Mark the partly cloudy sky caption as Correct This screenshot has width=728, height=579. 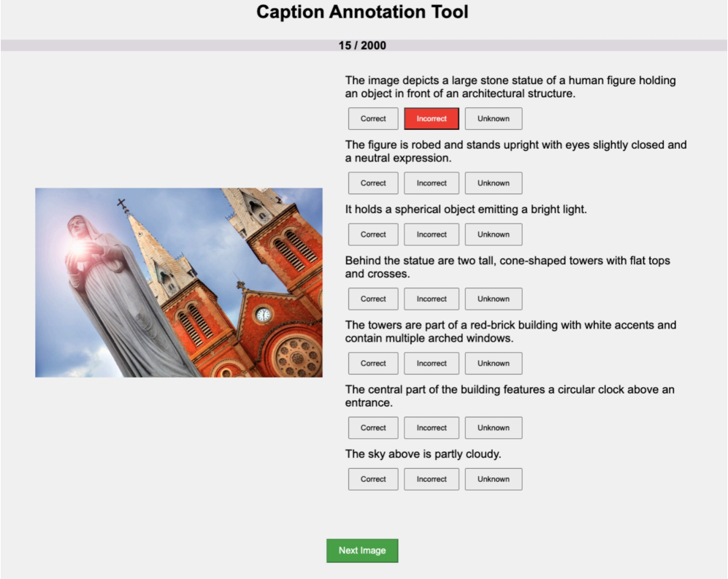[x=373, y=479]
